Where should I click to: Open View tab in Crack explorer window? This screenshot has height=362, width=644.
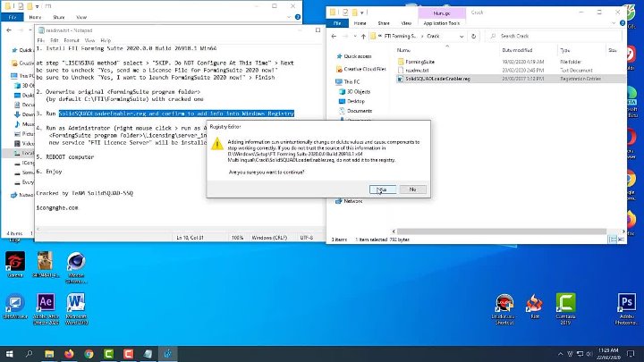point(406,23)
